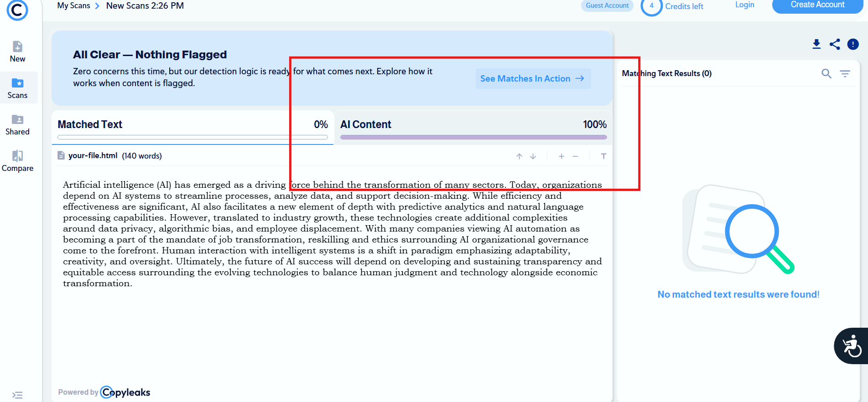Download the scan report
This screenshot has height=402, width=868.
[816, 44]
